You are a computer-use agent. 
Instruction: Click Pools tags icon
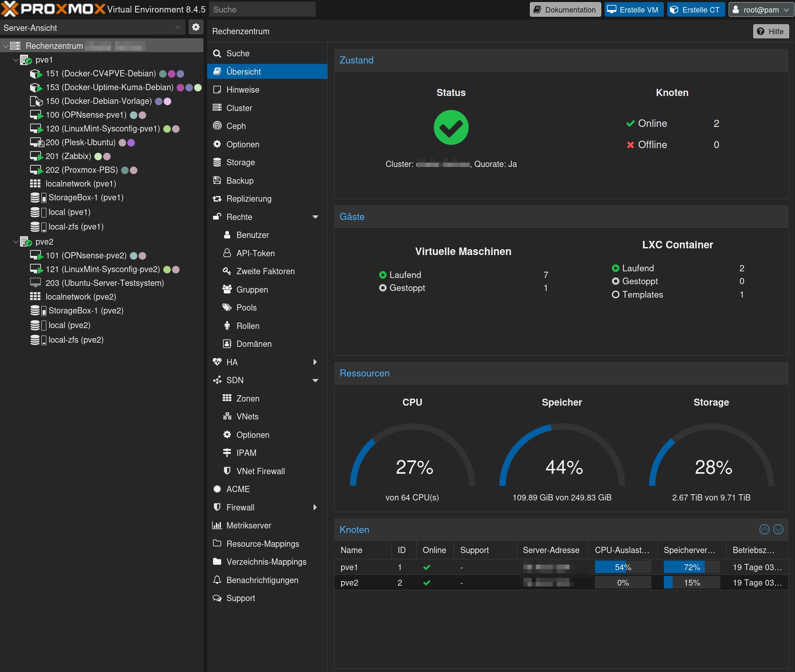227,308
